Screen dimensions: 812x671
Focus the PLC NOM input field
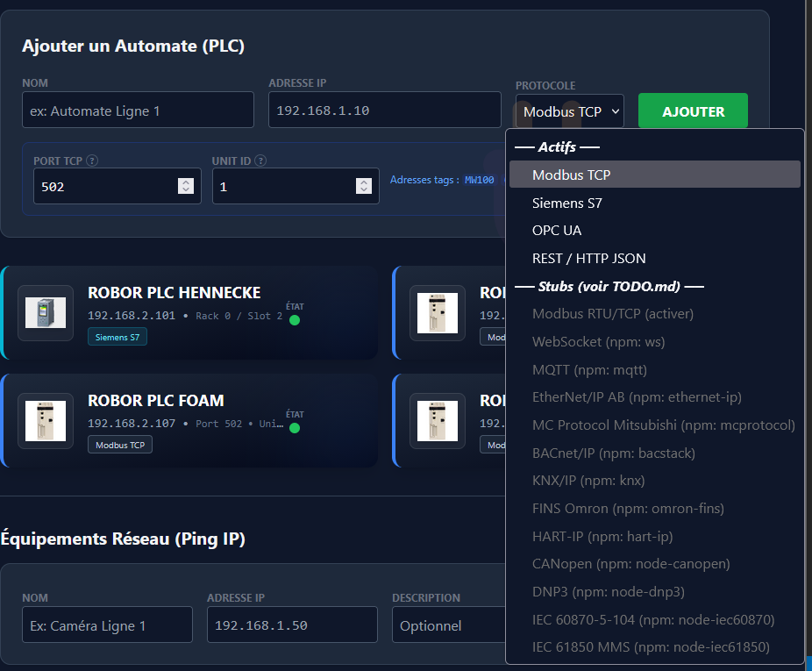139,110
